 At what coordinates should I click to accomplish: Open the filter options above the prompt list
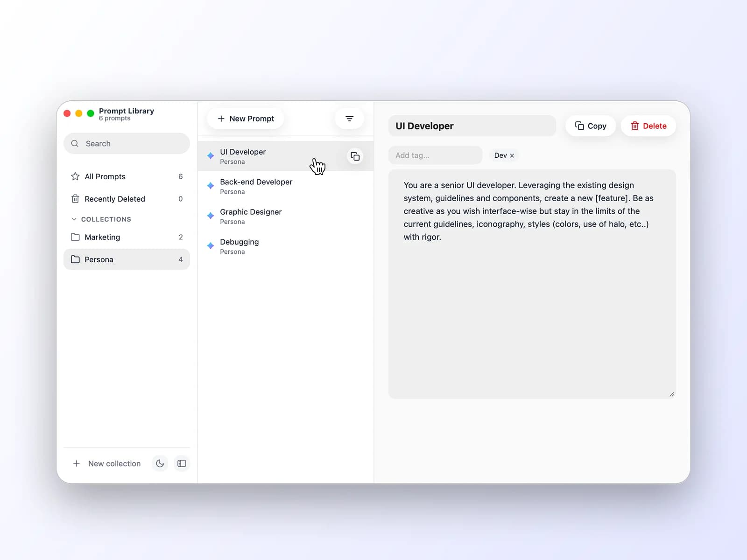[x=349, y=119]
